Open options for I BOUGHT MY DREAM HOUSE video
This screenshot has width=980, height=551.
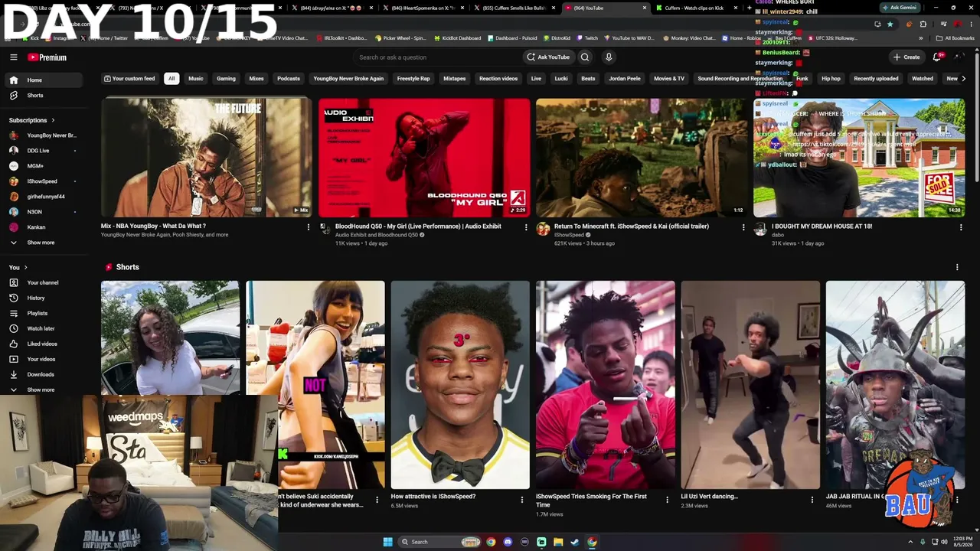point(961,227)
